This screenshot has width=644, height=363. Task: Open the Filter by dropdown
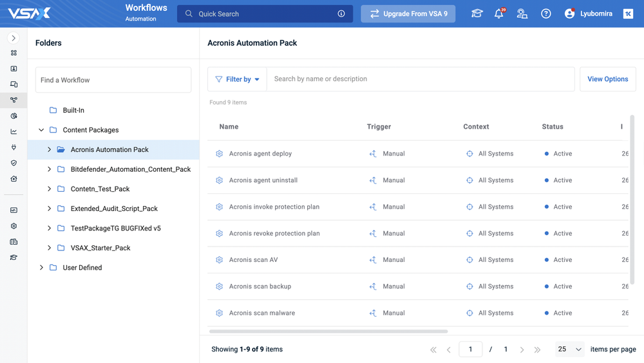238,79
